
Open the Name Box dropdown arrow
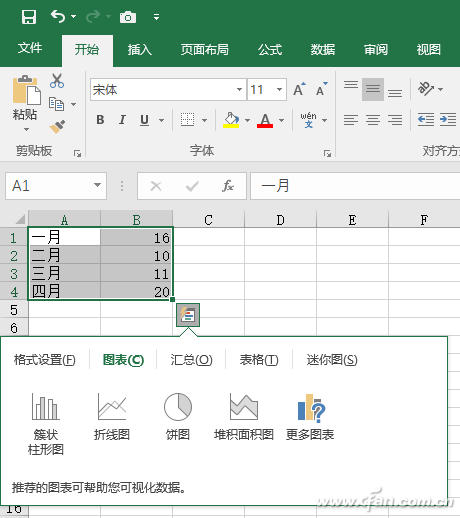tap(97, 185)
